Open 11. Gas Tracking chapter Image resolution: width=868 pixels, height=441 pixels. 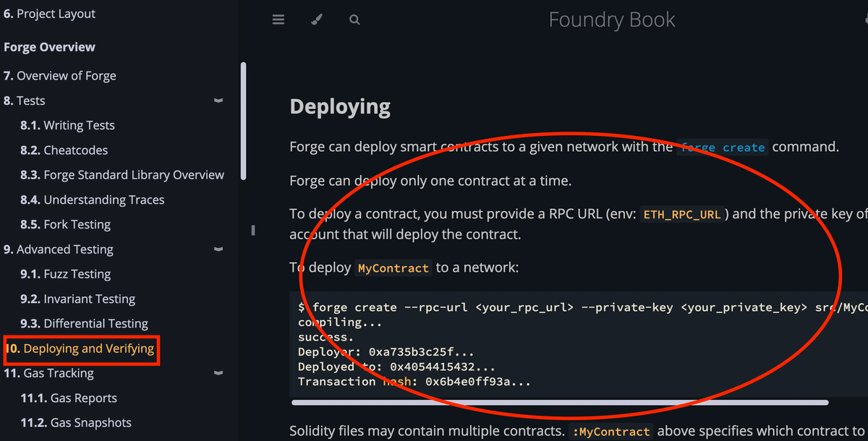(x=48, y=373)
